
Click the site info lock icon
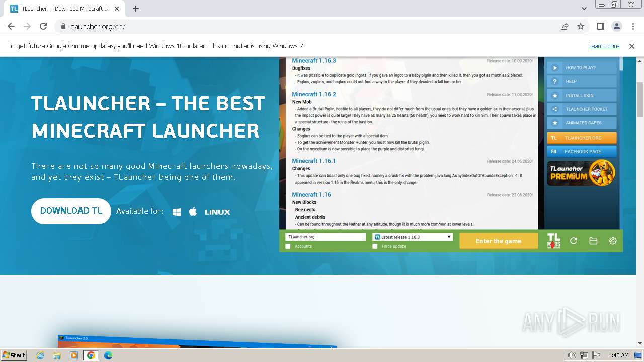pyautogui.click(x=63, y=26)
